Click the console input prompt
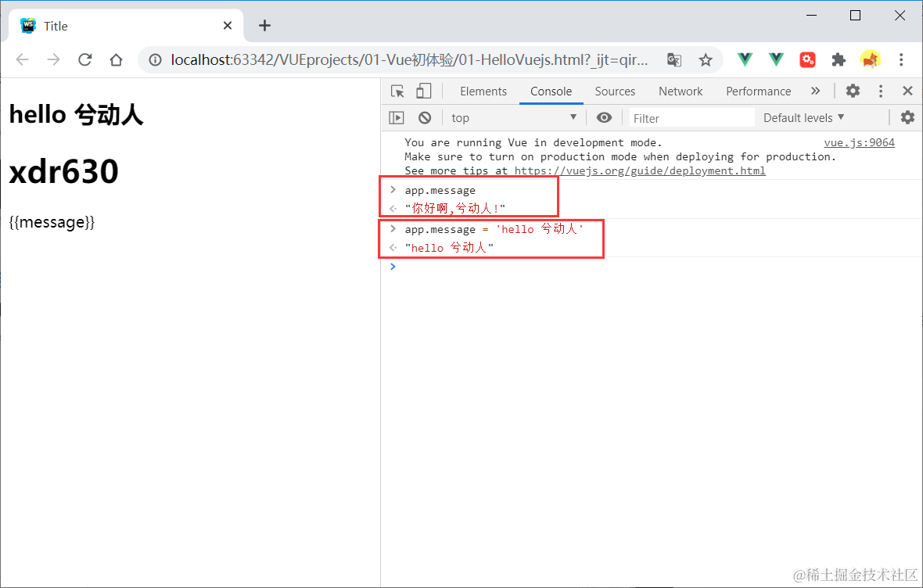Screen dimensions: 923x588 coord(652,267)
